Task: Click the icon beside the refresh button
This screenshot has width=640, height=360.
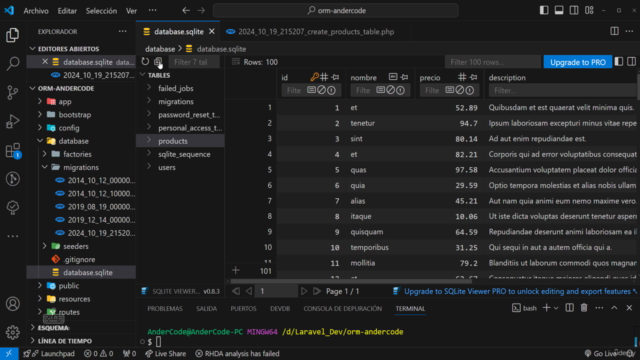Action: pos(158,62)
